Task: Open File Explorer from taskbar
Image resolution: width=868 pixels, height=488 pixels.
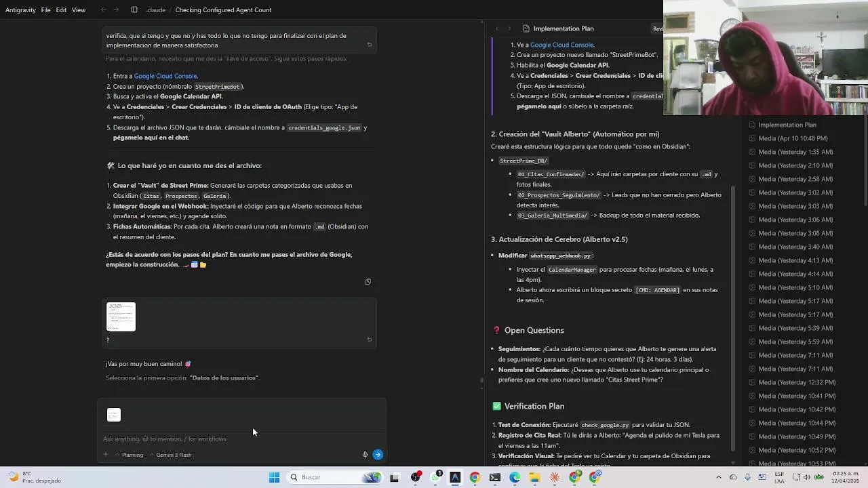Action: pos(534,477)
